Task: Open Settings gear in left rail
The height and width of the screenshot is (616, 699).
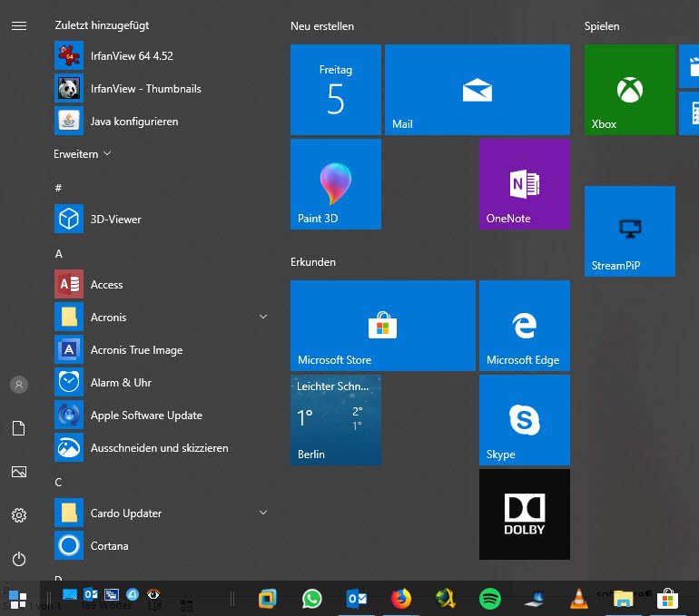Action: pos(18,515)
